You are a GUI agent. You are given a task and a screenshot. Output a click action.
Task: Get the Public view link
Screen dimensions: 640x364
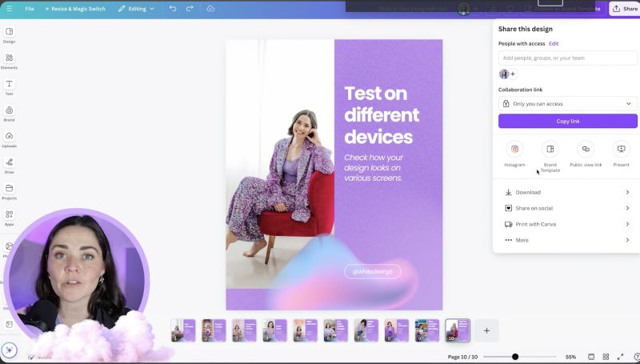click(x=586, y=154)
